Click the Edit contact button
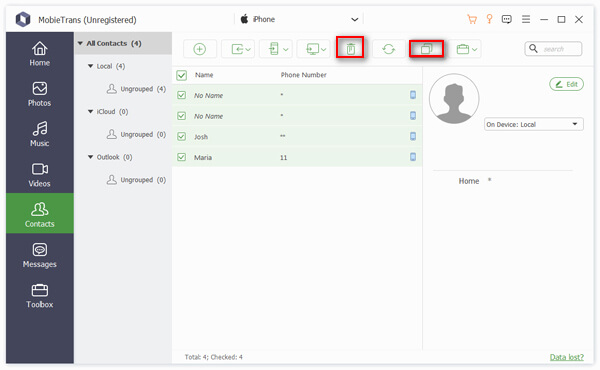 click(566, 84)
